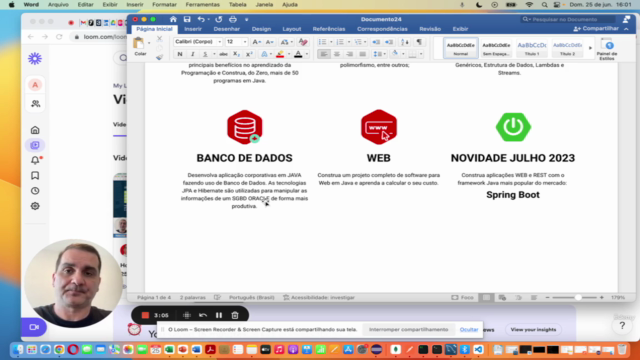This screenshot has height=360, width=640.
Task: Click the Save icon in Word's title bar
Action: tap(187, 19)
